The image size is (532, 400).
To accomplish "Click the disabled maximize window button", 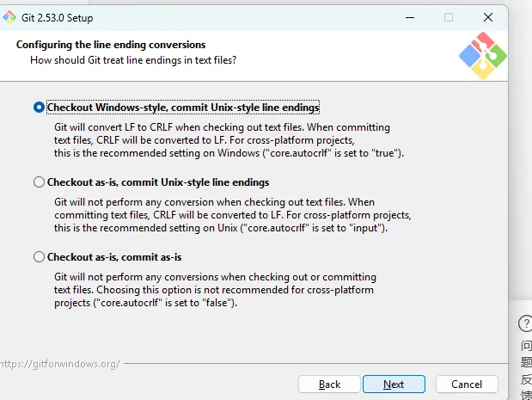I will [x=449, y=17].
